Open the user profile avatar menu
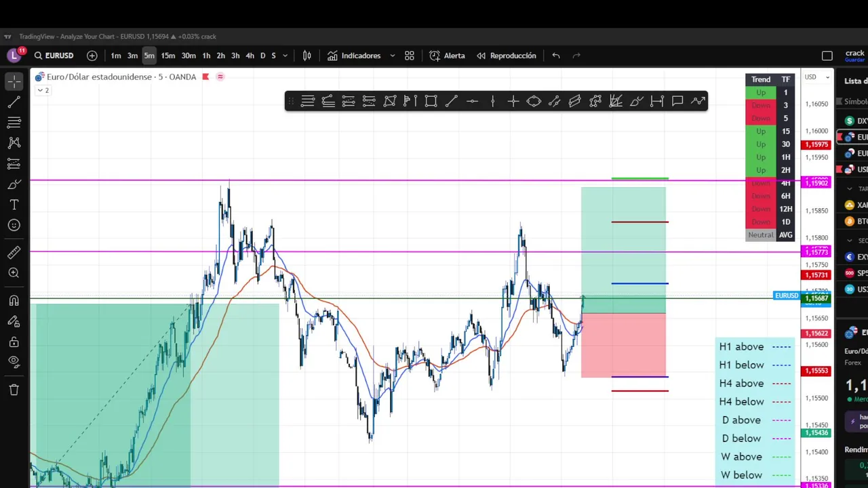The height and width of the screenshot is (488, 868). [x=14, y=56]
